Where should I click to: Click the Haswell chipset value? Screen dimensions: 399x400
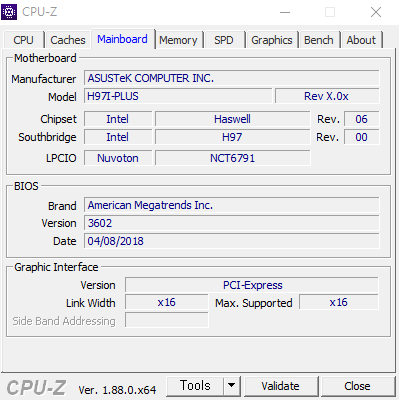click(x=233, y=119)
